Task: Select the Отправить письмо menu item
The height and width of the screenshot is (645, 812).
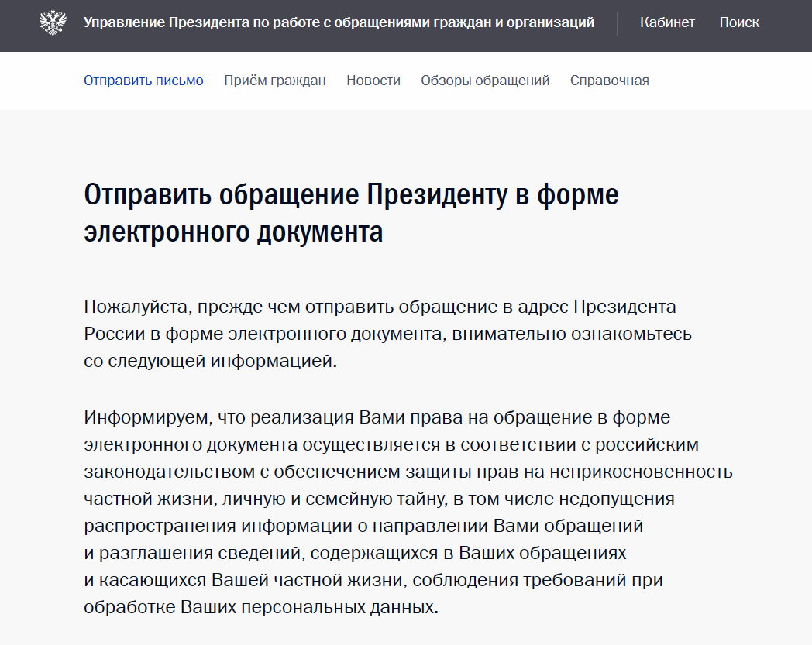Action: pyautogui.click(x=143, y=81)
